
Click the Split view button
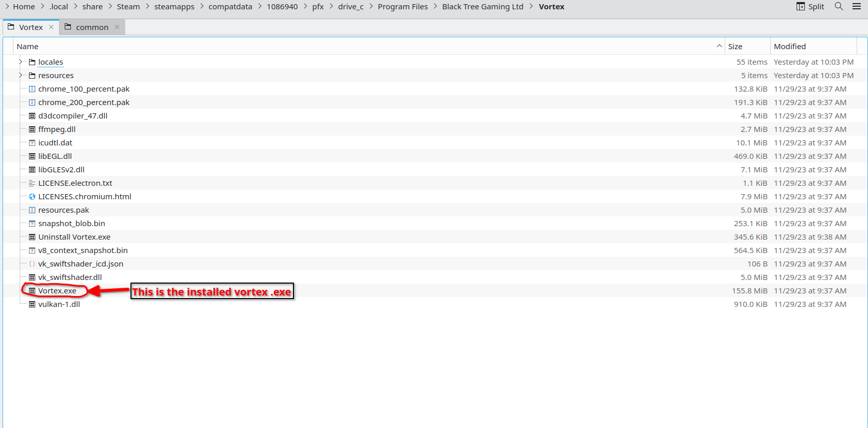click(x=811, y=6)
